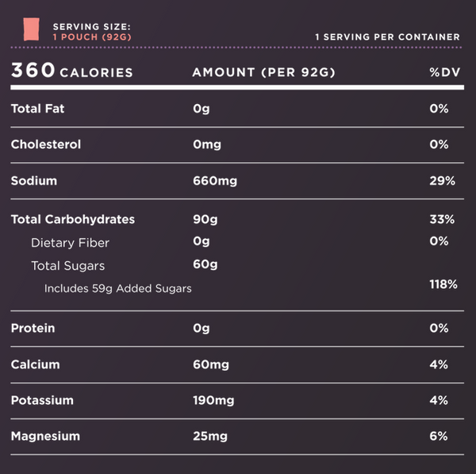The height and width of the screenshot is (474, 476).
Task: Click the Sodium 29% daily value
Action: tap(443, 181)
